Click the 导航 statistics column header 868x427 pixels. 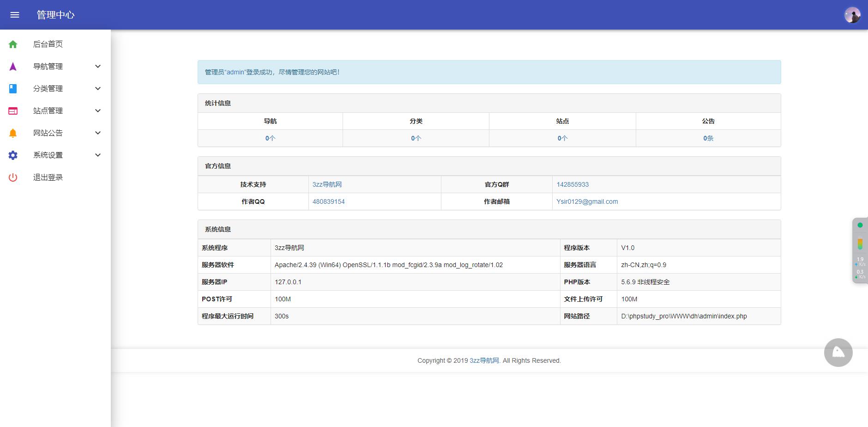(270, 121)
